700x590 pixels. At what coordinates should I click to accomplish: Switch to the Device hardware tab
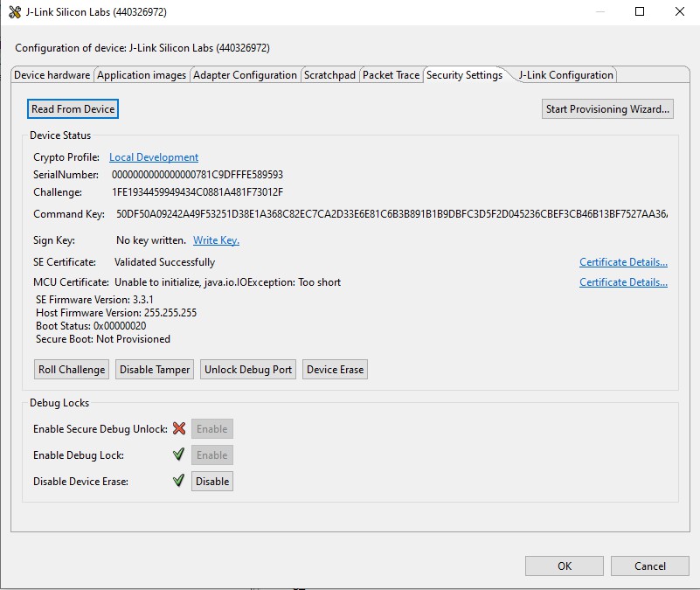point(52,75)
